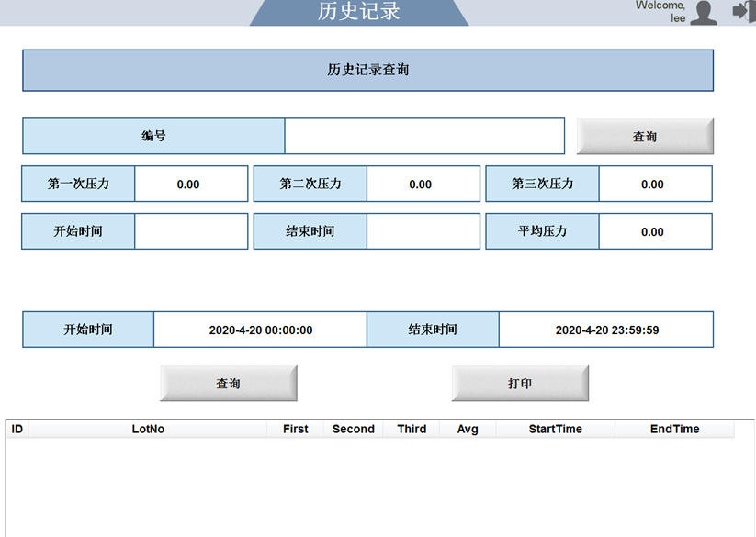Click the StartTime column header
The height and width of the screenshot is (537, 756).
point(555,429)
